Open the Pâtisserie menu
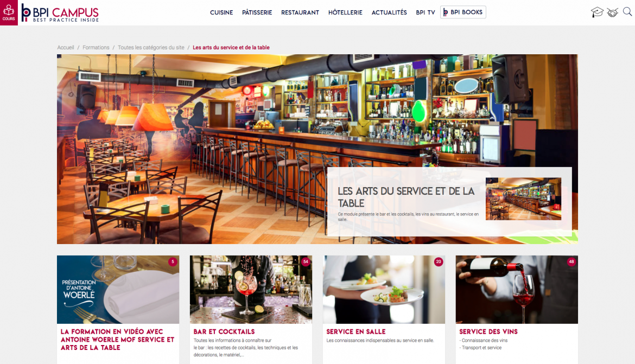The width and height of the screenshot is (635, 364). [x=257, y=12]
